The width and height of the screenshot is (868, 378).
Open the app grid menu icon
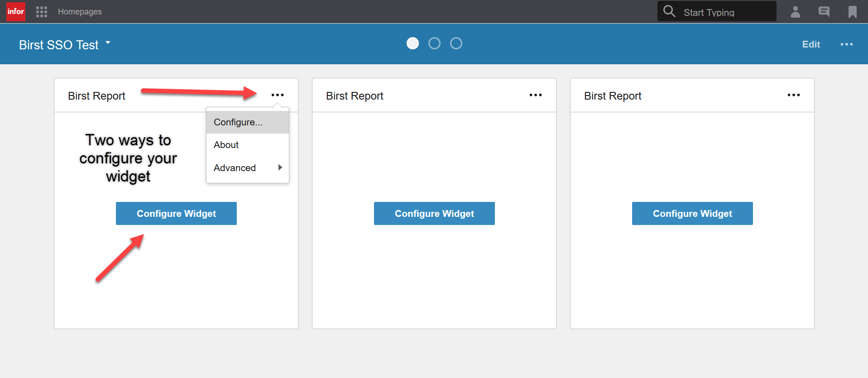click(x=42, y=12)
